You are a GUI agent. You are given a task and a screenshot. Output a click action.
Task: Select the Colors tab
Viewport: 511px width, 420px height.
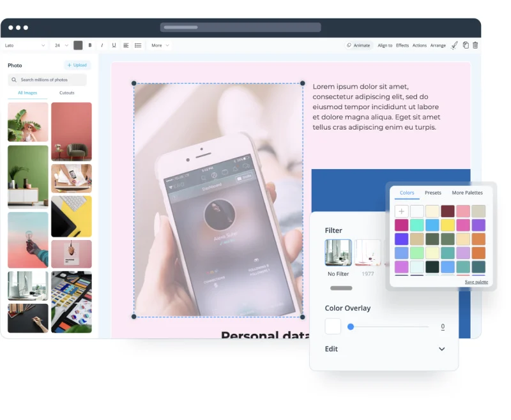[x=407, y=193]
